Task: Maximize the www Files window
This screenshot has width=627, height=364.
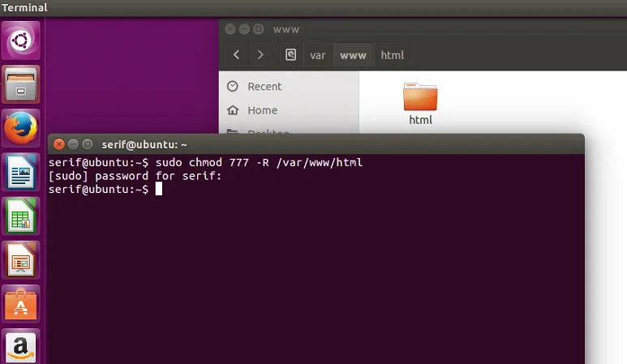Action: (258, 29)
